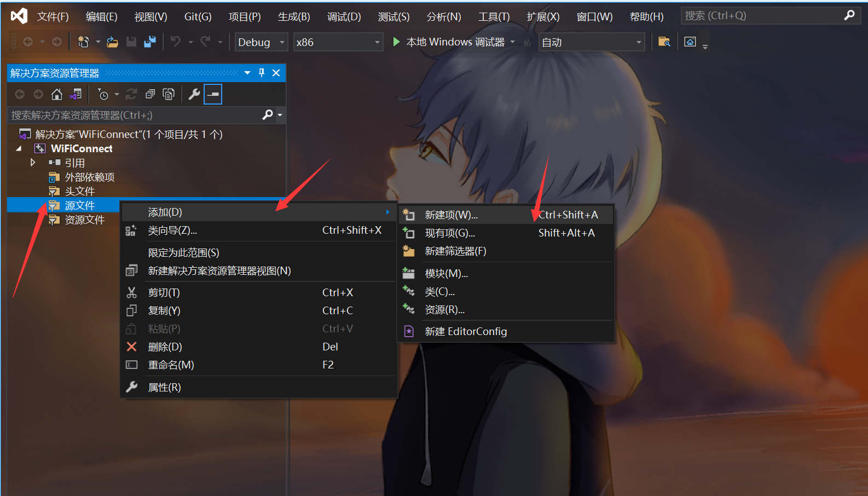Toggle Show All Files in Solution Explorer
The width and height of the screenshot is (868, 496).
pyautogui.click(x=169, y=94)
